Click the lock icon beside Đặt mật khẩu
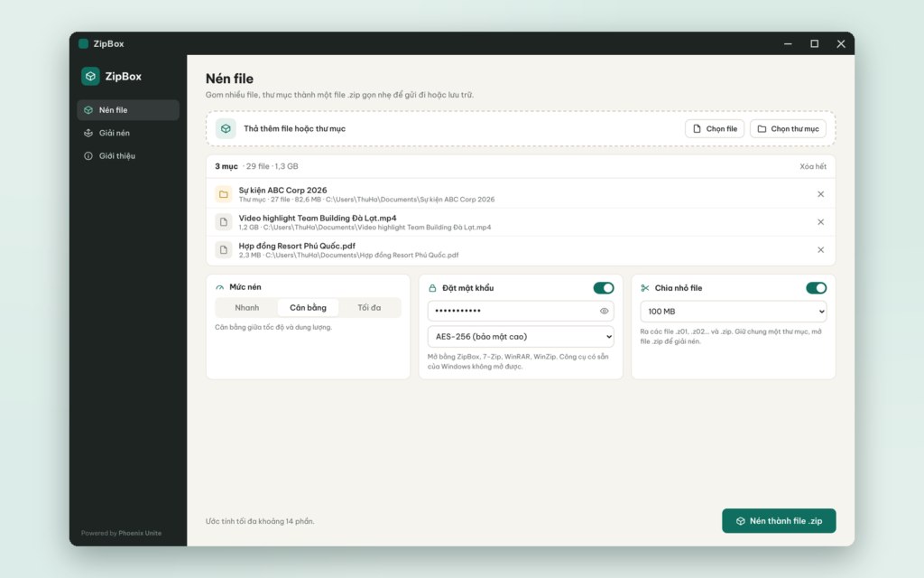924x578 pixels. tap(432, 288)
